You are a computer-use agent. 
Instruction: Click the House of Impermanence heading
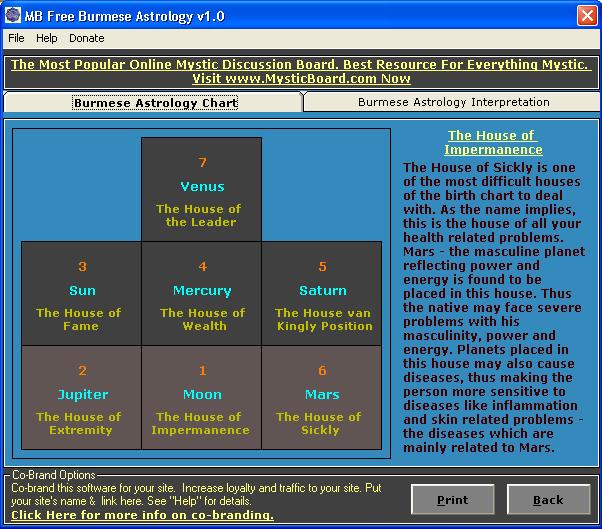pyautogui.click(x=491, y=142)
